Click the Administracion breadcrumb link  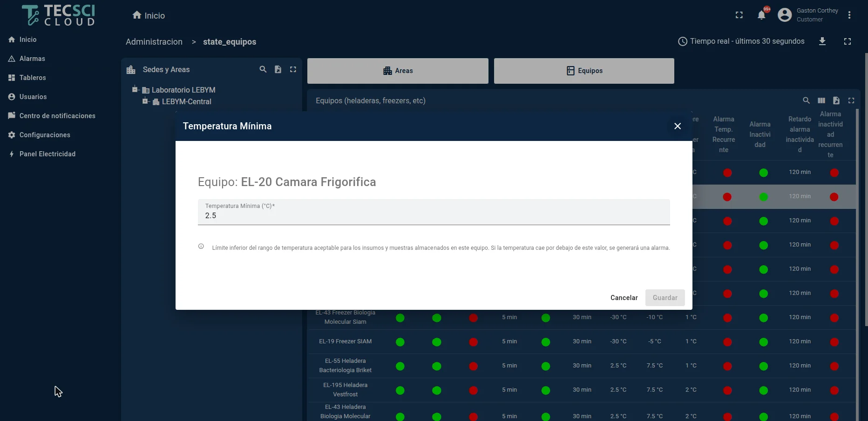pyautogui.click(x=154, y=42)
